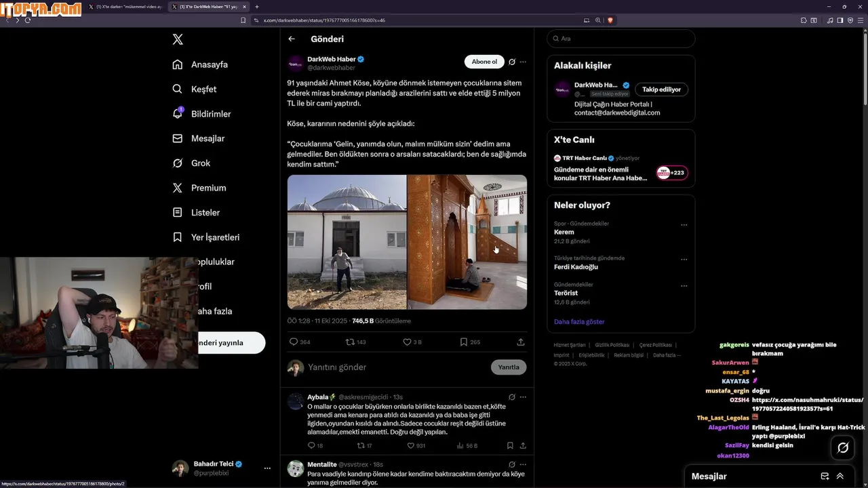This screenshot has width=868, height=488.
Task: Open more options on Aybala's reply
Action: tap(523, 397)
